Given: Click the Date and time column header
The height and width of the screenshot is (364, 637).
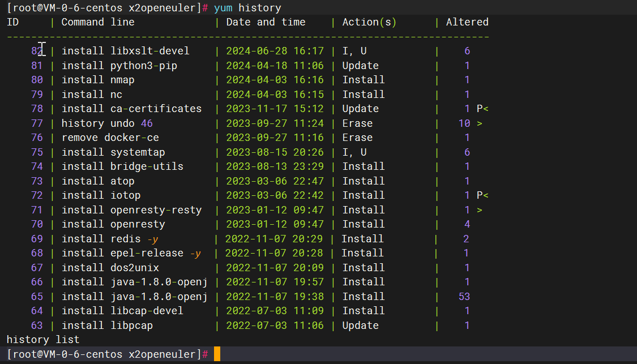Looking at the screenshot, I should [x=266, y=22].
